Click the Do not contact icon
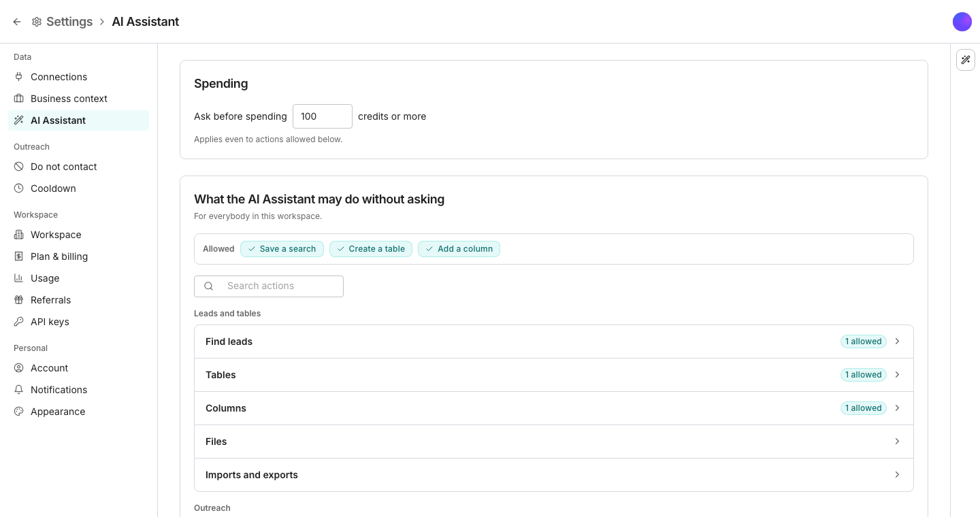Image resolution: width=980 pixels, height=517 pixels. tap(19, 167)
